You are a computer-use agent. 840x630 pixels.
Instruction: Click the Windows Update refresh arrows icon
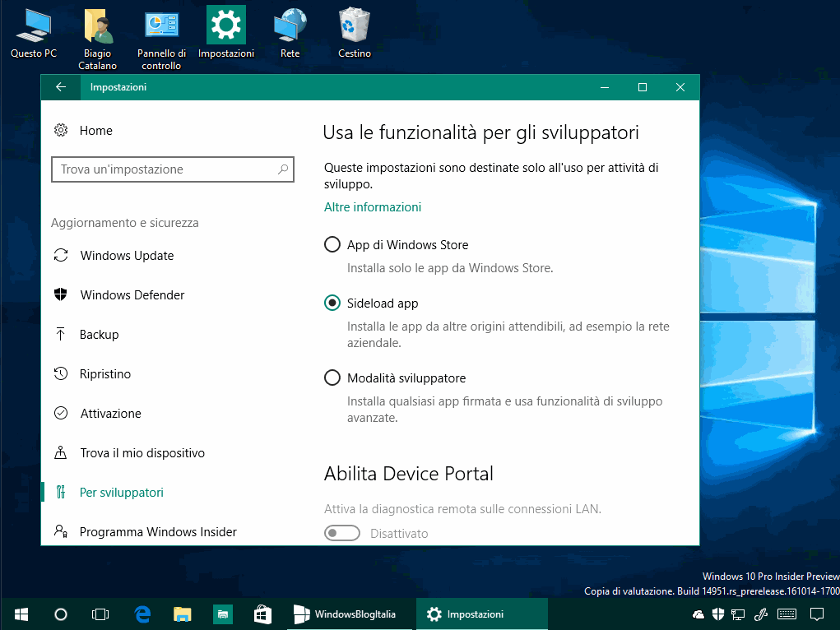click(61, 255)
